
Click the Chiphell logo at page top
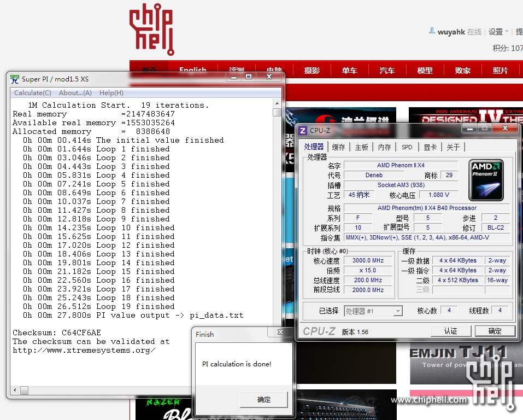pyautogui.click(x=152, y=29)
